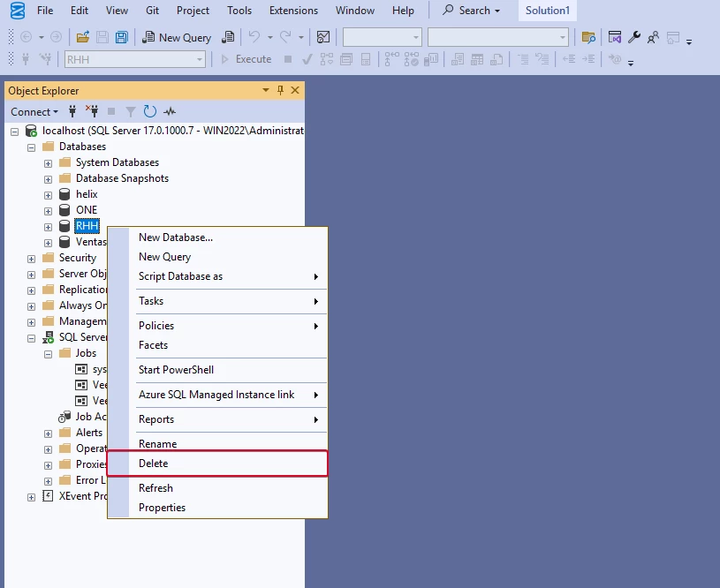Click Refresh in context menu
This screenshot has width=720, height=588.
217,488
